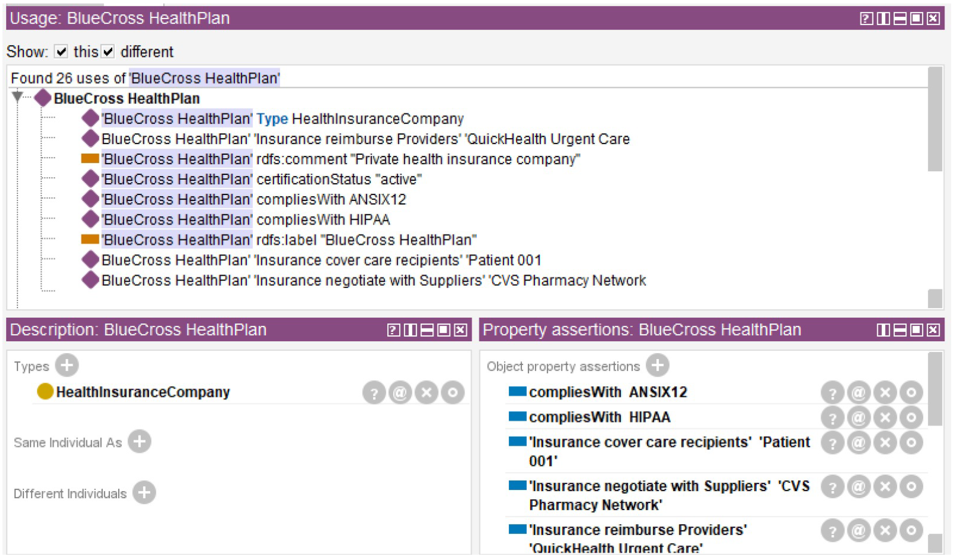Click the yellow HealthInsuranceCompany class circle
This screenshot has width=955, height=560.
point(45,392)
